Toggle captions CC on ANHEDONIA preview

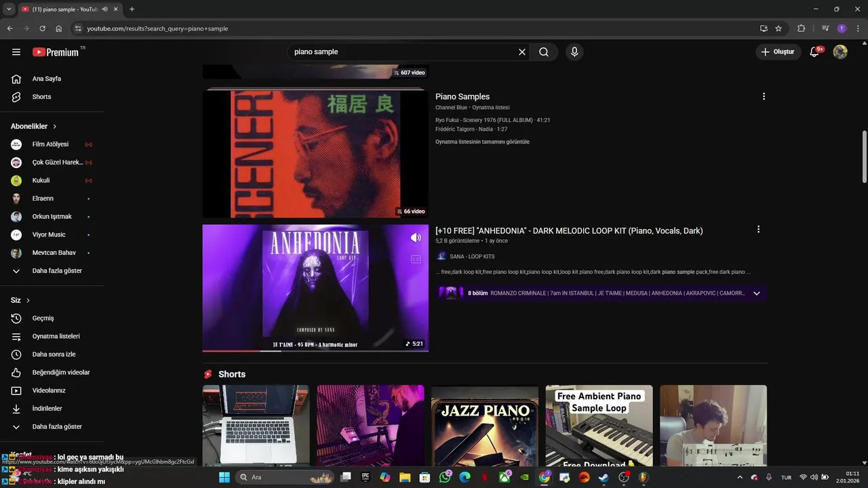pyautogui.click(x=416, y=260)
